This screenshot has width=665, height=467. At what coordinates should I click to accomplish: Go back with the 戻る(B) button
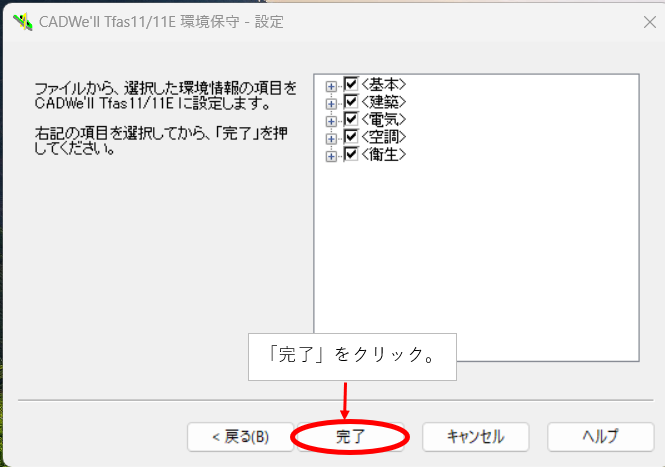point(240,436)
